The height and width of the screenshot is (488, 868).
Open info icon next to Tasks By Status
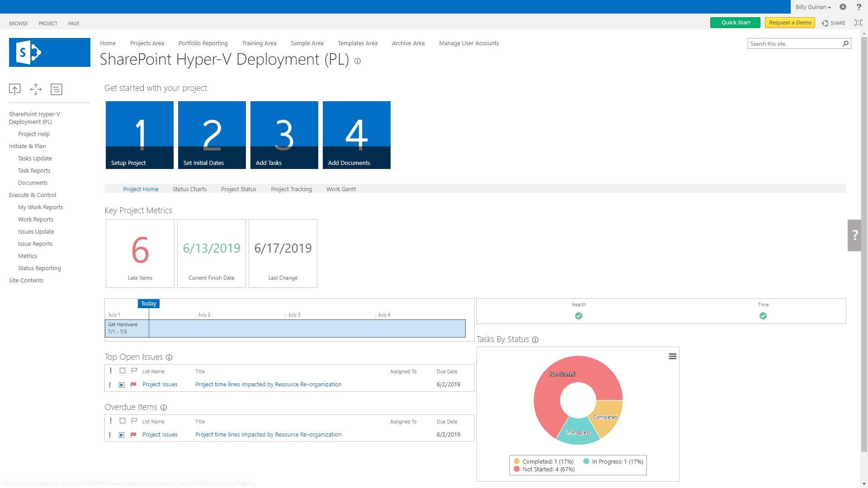point(535,340)
